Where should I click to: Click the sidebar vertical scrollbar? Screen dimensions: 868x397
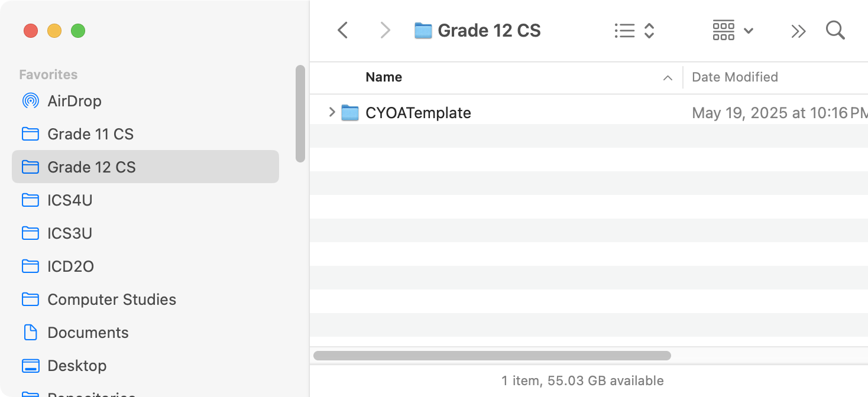tap(300, 113)
